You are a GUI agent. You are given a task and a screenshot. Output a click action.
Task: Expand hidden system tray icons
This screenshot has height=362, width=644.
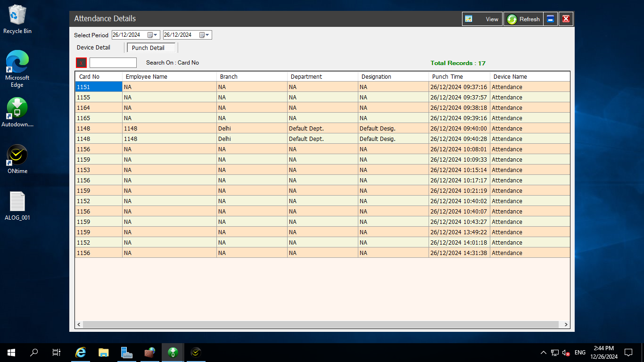[543, 353]
